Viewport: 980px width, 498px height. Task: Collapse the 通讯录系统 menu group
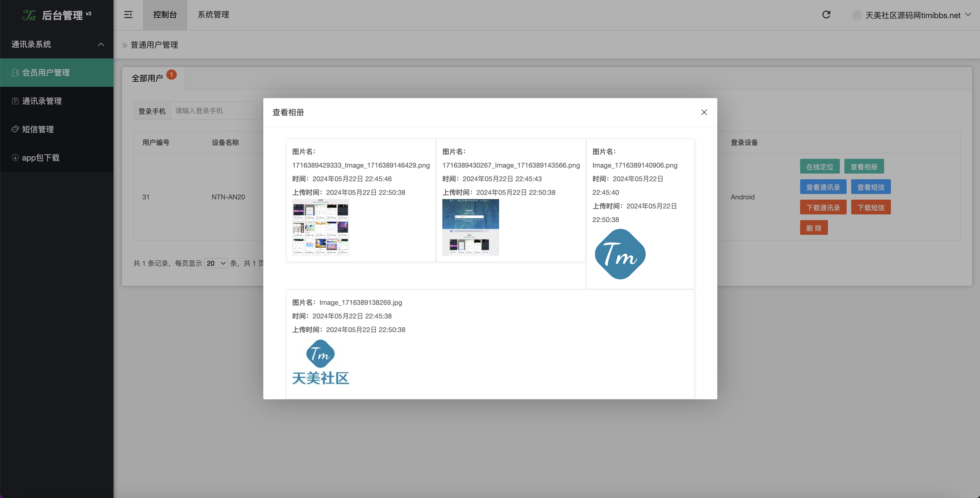coord(101,45)
